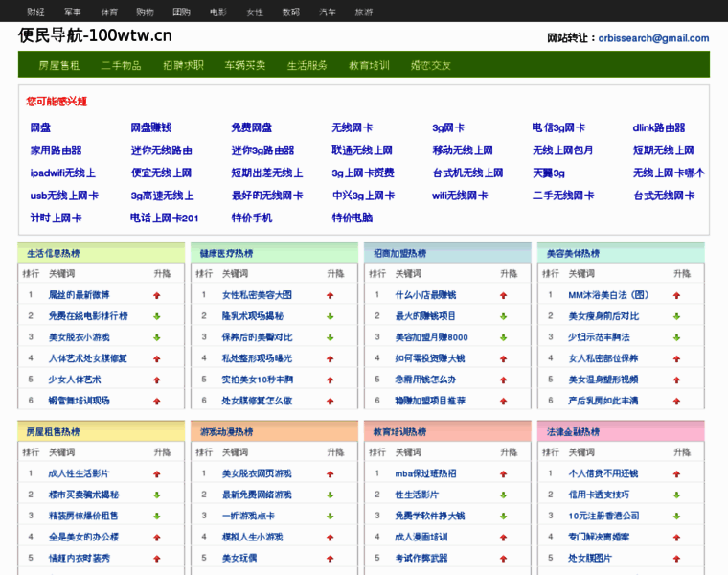The image size is (728, 575).
Task: Go to 教育培训 in the green navigation bar
Action: tap(369, 65)
